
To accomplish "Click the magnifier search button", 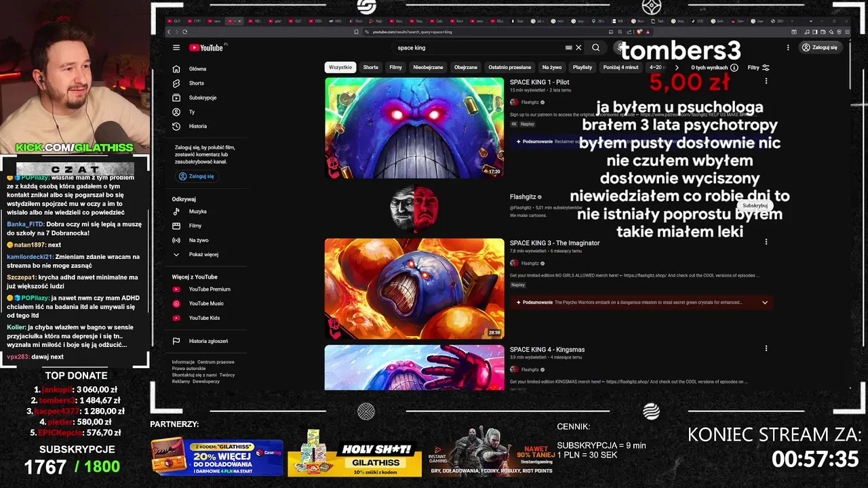I will [x=595, y=47].
